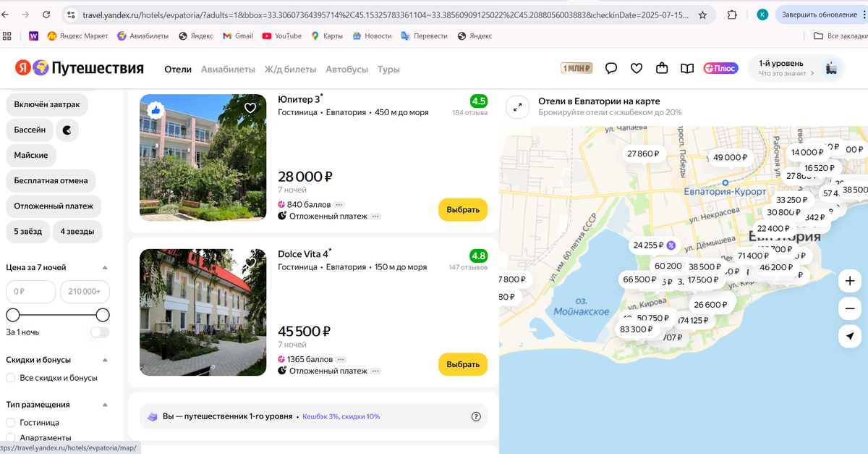Select the 49 000 ₽ map price marker

pyautogui.click(x=730, y=157)
